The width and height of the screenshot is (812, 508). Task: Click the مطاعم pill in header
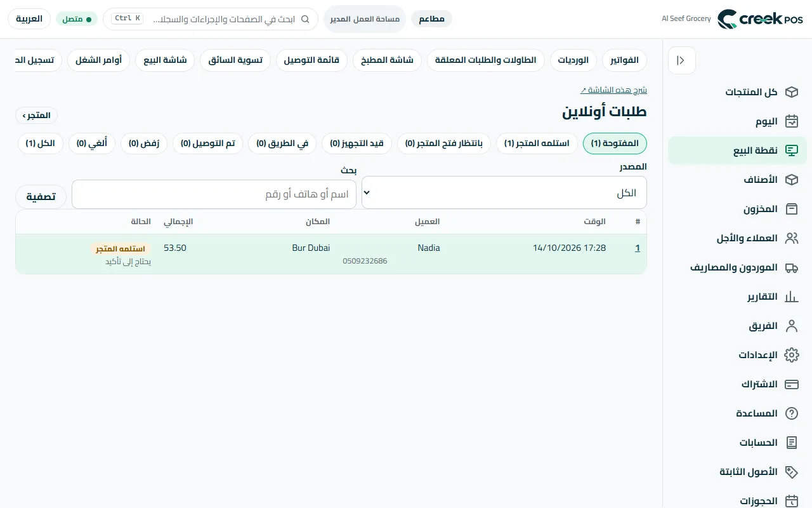point(432,19)
